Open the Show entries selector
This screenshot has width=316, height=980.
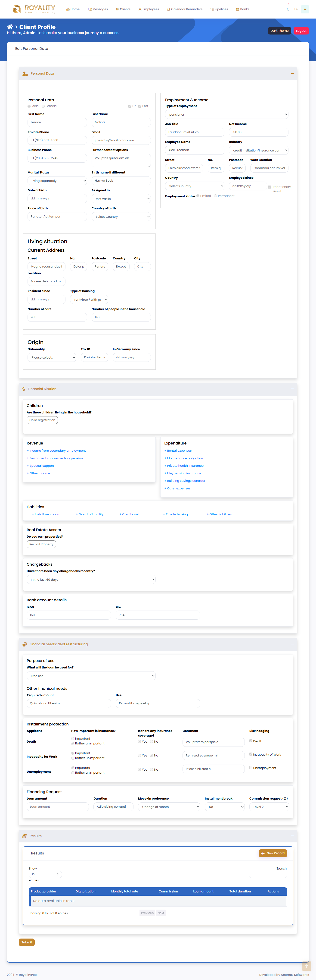(45, 874)
